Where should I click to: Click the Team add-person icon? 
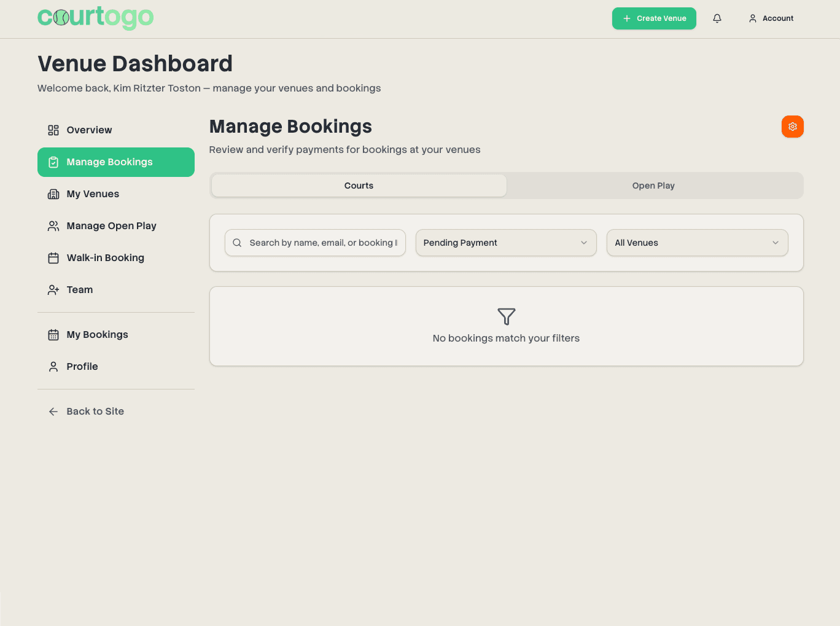click(53, 289)
